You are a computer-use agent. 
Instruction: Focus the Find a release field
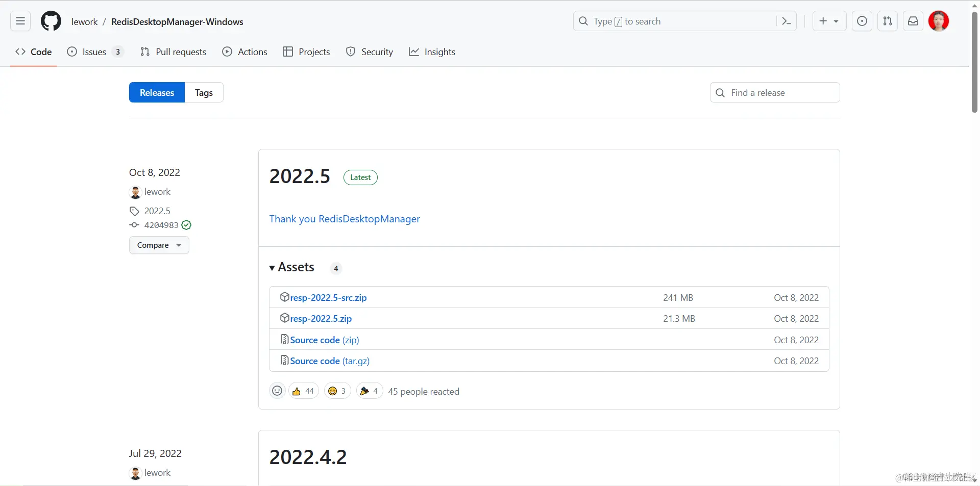pos(775,93)
